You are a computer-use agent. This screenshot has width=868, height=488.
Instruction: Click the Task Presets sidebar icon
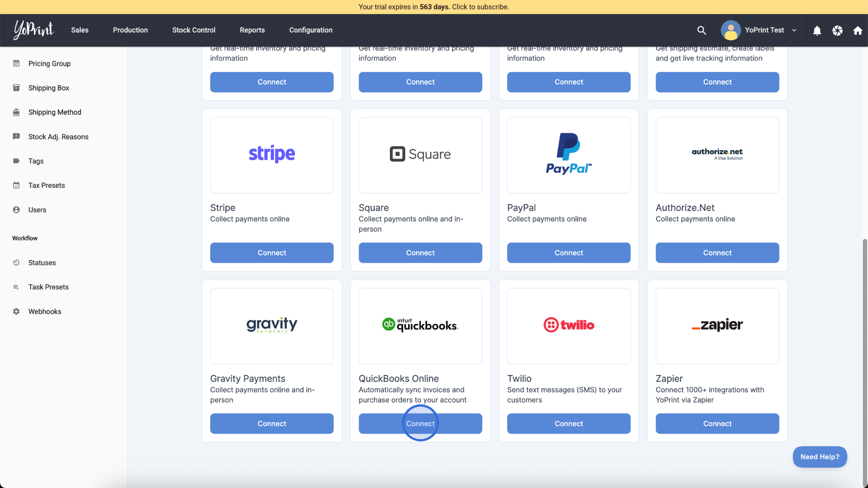click(x=16, y=287)
